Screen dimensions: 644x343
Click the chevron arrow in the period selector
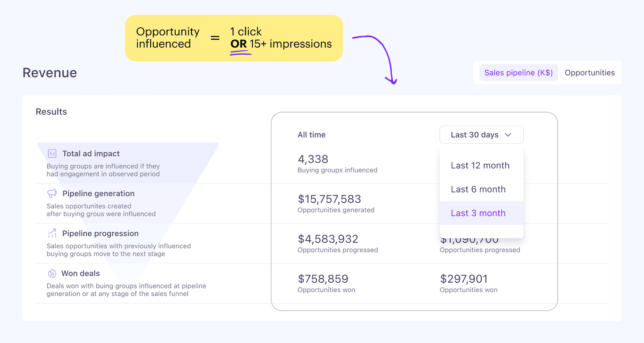coord(508,135)
